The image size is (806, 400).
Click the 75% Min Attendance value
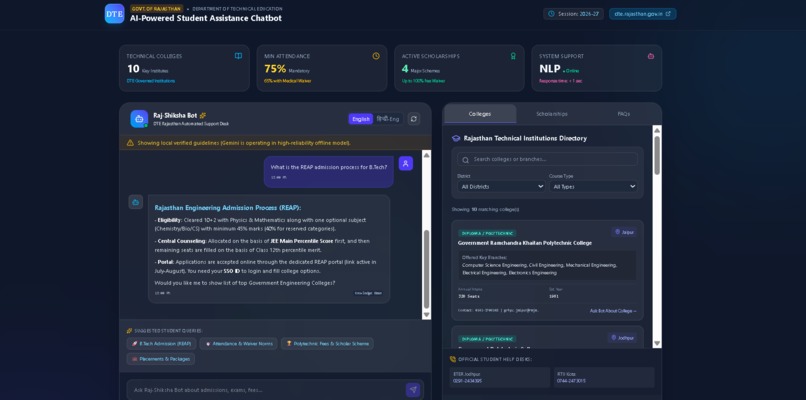[x=275, y=69]
